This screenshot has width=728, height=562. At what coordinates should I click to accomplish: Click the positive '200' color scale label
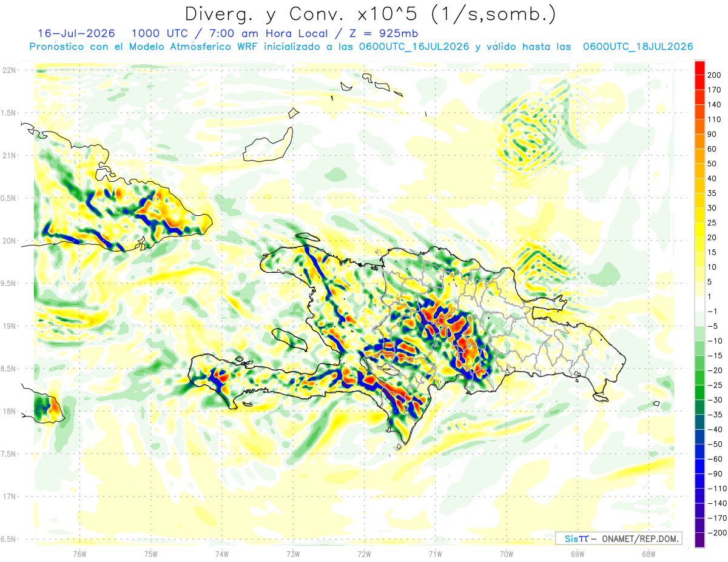point(714,75)
